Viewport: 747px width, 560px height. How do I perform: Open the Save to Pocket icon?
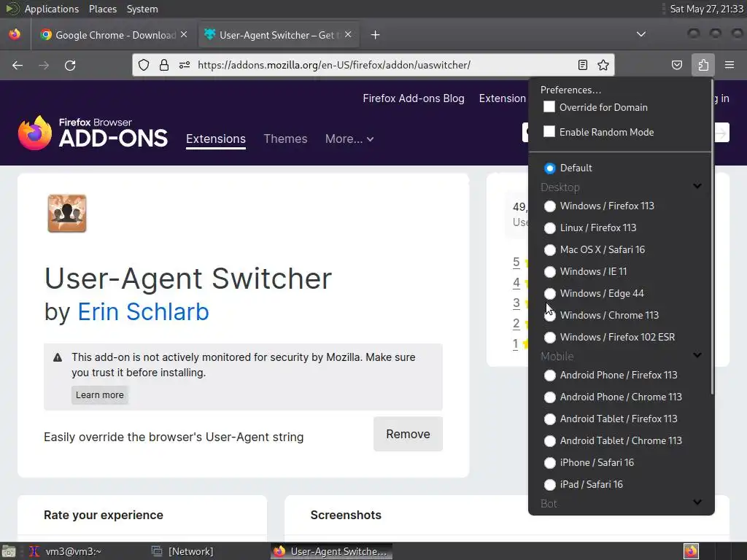[x=677, y=65]
